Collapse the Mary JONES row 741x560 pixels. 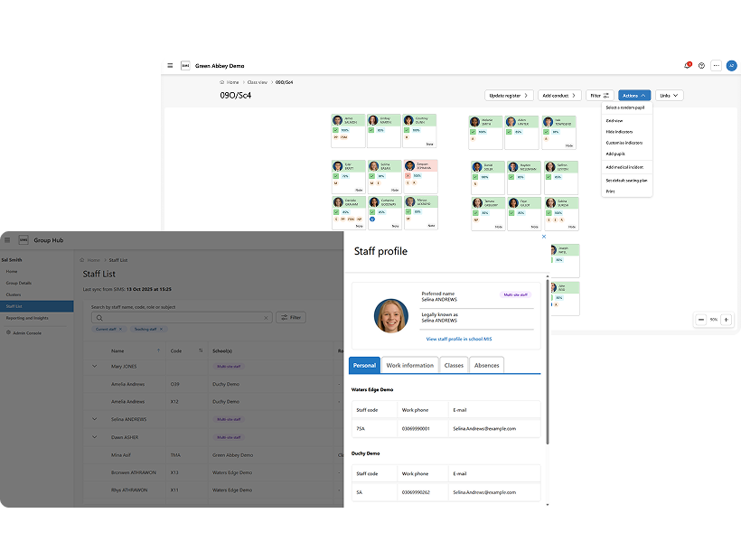[94, 367]
